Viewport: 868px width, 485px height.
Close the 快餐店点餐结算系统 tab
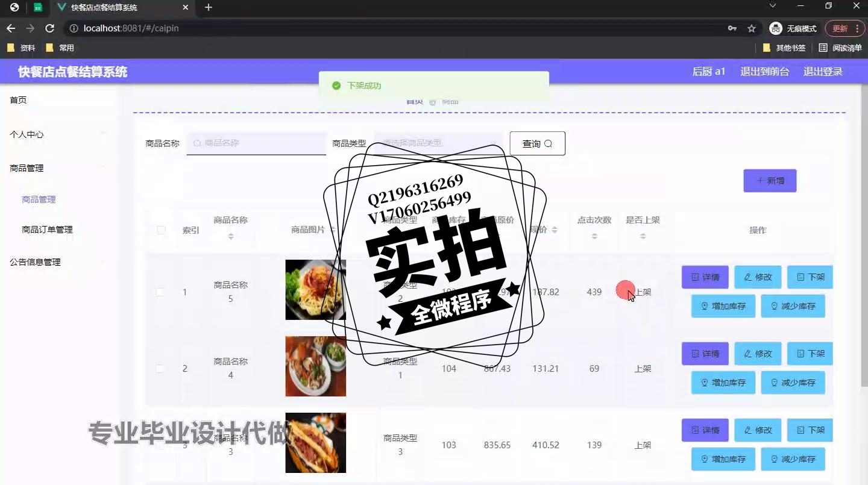point(186,7)
